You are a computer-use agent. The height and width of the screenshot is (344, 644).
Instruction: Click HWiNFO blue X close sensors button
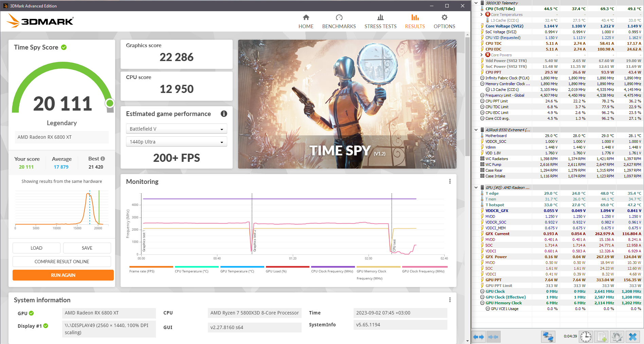pyautogui.click(x=633, y=337)
